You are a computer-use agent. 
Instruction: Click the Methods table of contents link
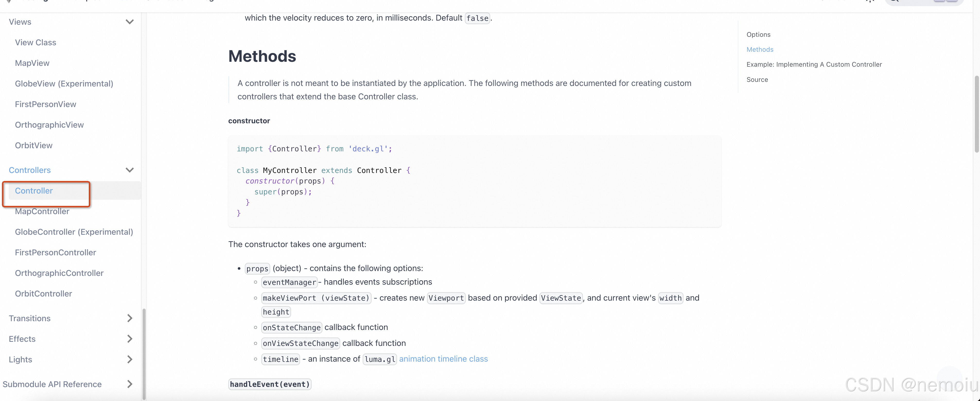tap(760, 49)
